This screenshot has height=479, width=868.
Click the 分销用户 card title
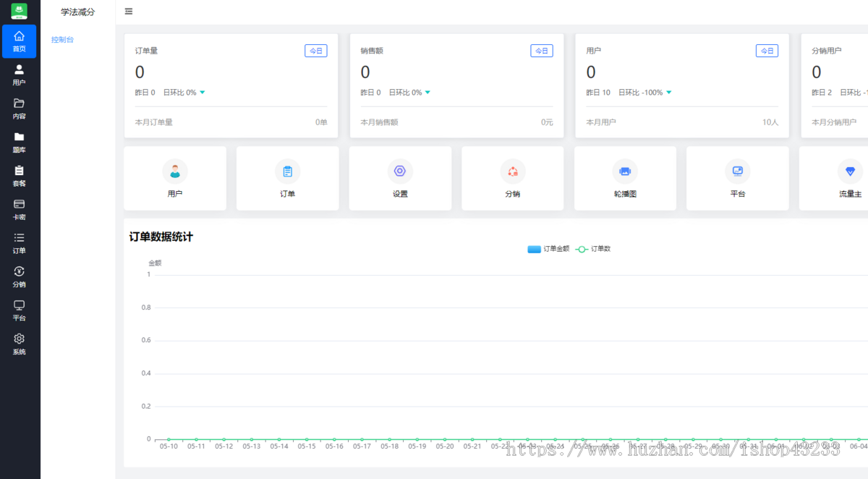(x=827, y=51)
